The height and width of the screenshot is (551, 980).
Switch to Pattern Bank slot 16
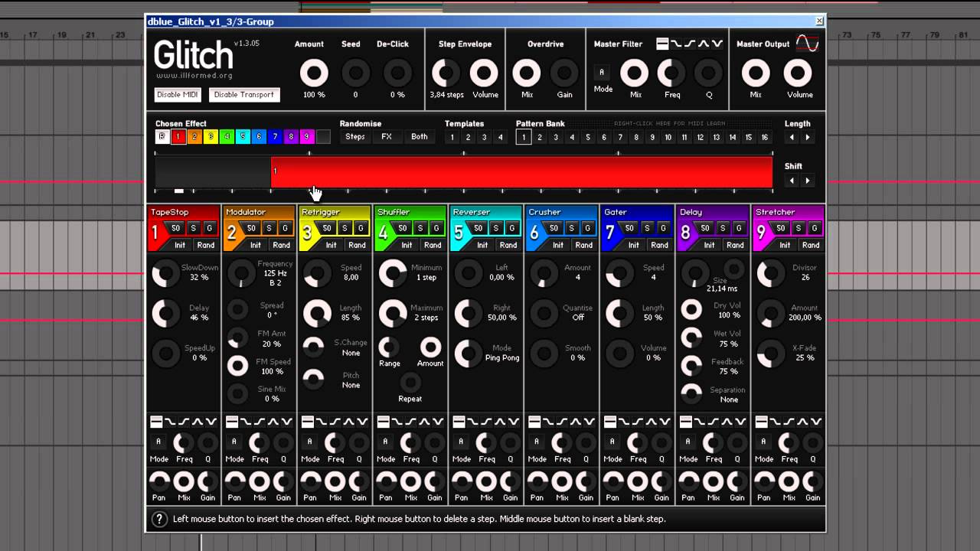point(764,138)
